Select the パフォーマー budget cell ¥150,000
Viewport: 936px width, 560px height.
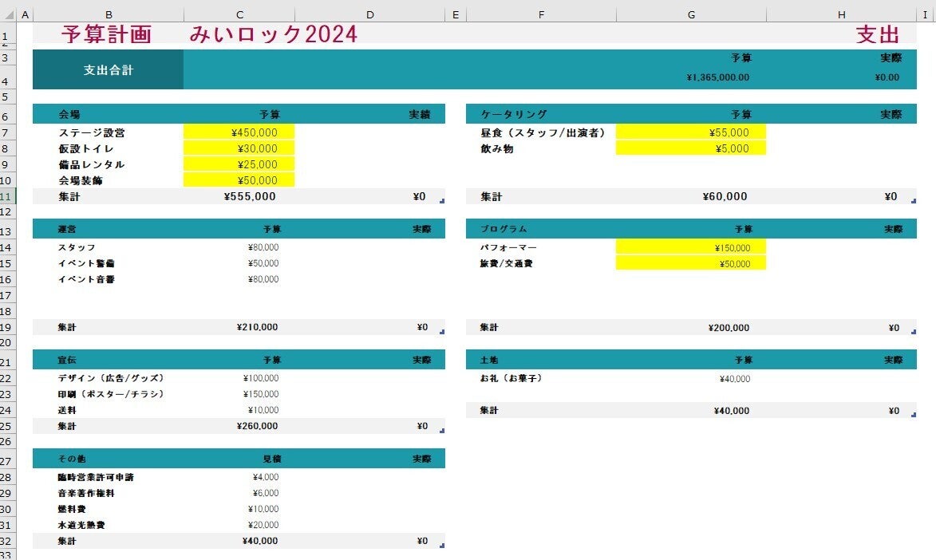click(x=691, y=247)
